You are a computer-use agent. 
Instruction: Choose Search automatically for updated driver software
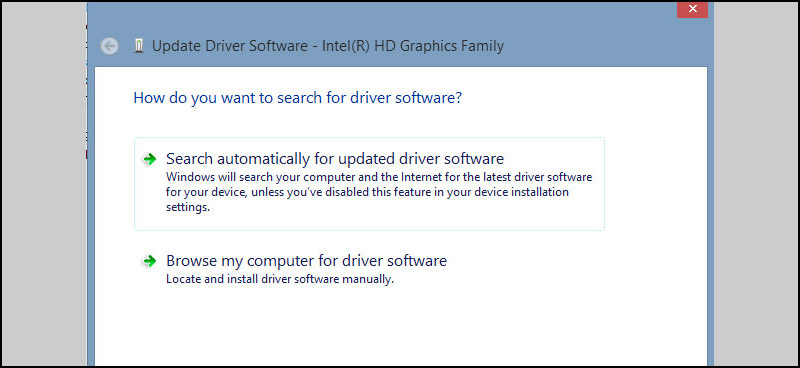[369, 184]
